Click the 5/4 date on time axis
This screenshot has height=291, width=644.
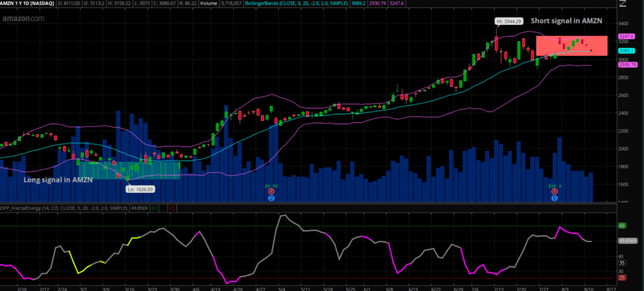(x=280, y=288)
